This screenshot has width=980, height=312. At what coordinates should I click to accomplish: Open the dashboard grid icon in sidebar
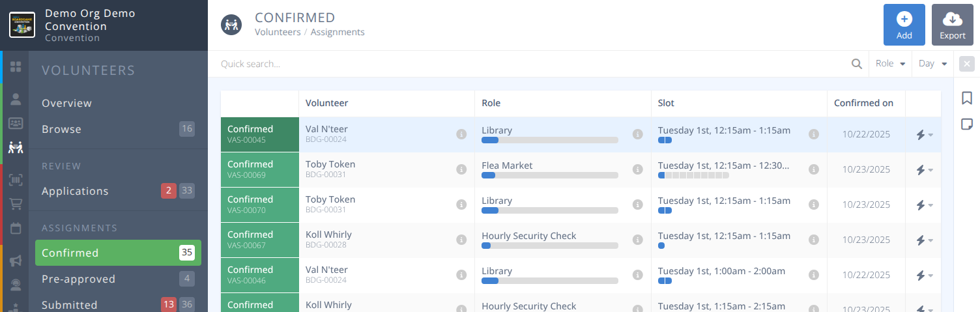16,66
